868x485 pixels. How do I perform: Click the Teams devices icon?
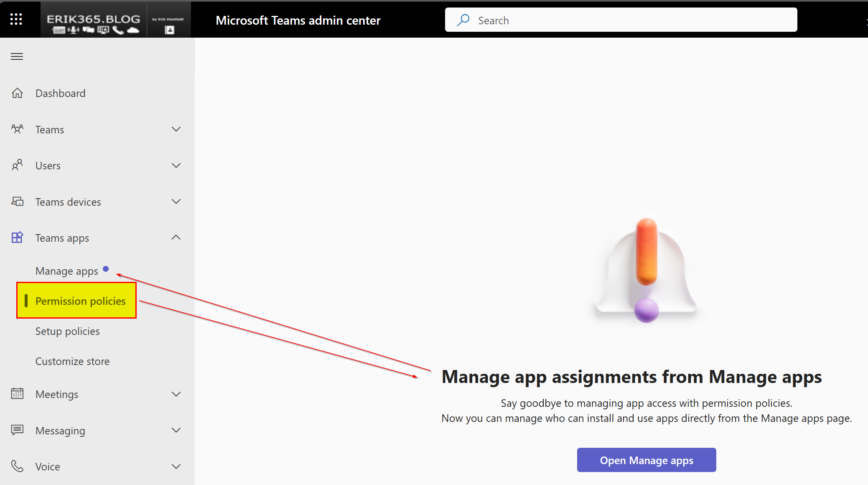click(17, 202)
